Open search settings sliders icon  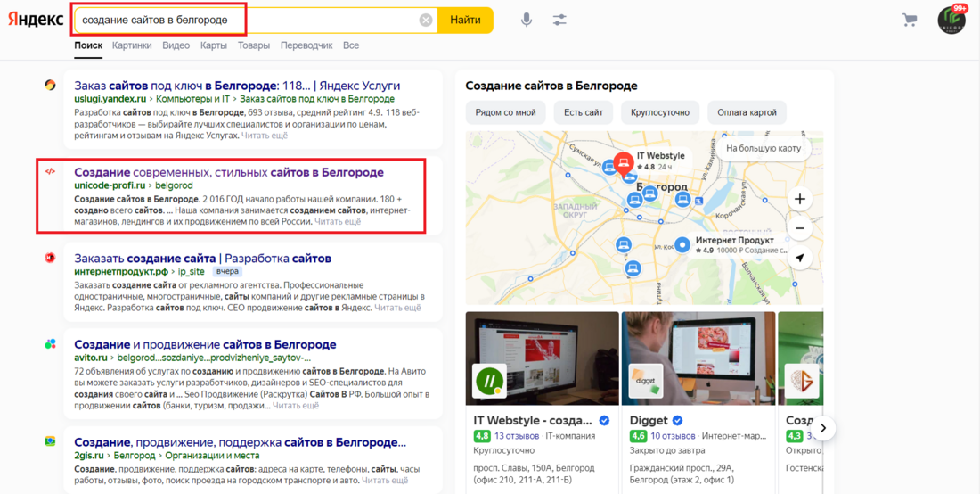pyautogui.click(x=559, y=20)
